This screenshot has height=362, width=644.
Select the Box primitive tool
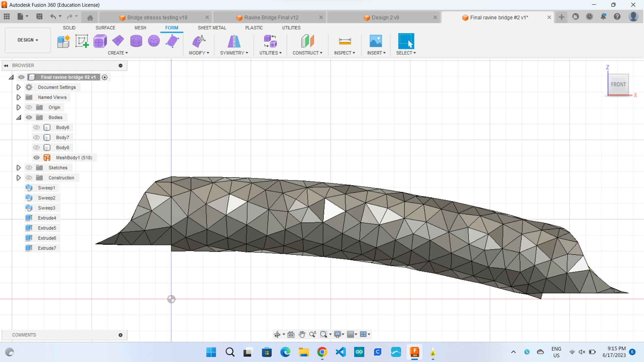[100, 41]
